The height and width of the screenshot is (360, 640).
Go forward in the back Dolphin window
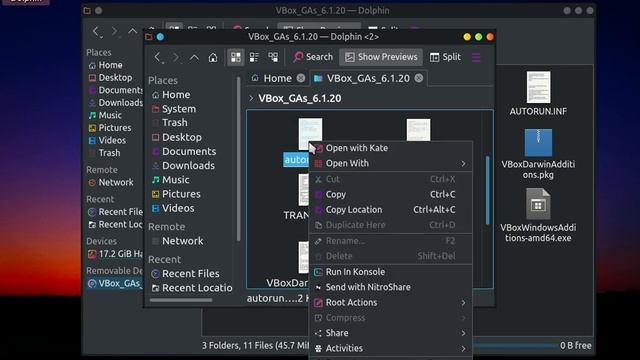[114, 31]
